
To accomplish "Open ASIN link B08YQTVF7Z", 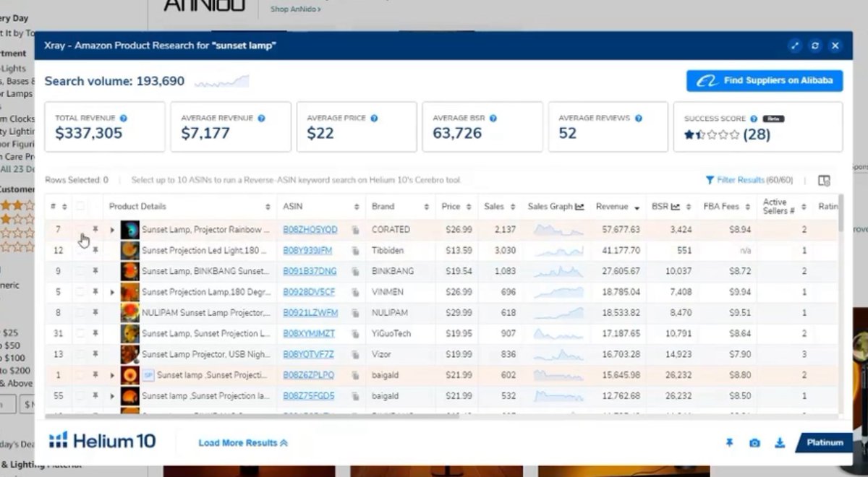I will (x=309, y=355).
